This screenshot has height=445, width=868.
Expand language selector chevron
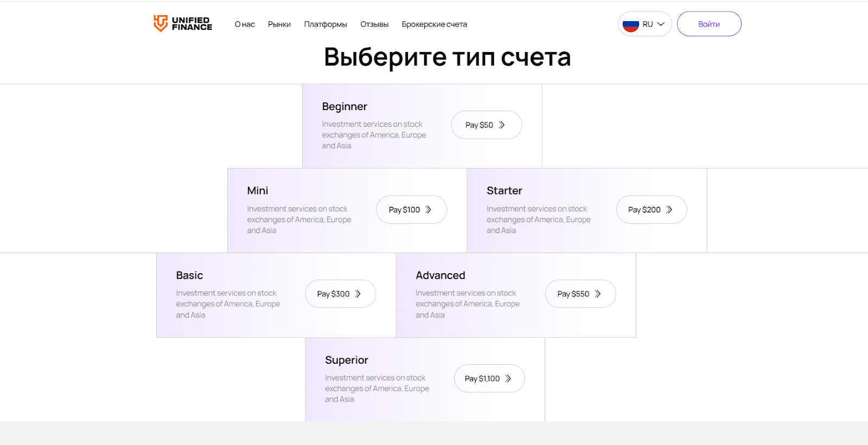[661, 24]
